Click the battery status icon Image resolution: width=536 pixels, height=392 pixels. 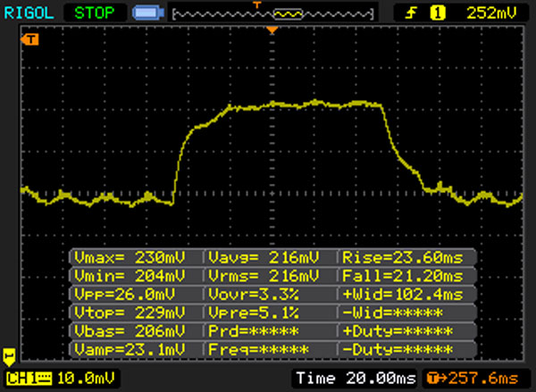click(148, 13)
